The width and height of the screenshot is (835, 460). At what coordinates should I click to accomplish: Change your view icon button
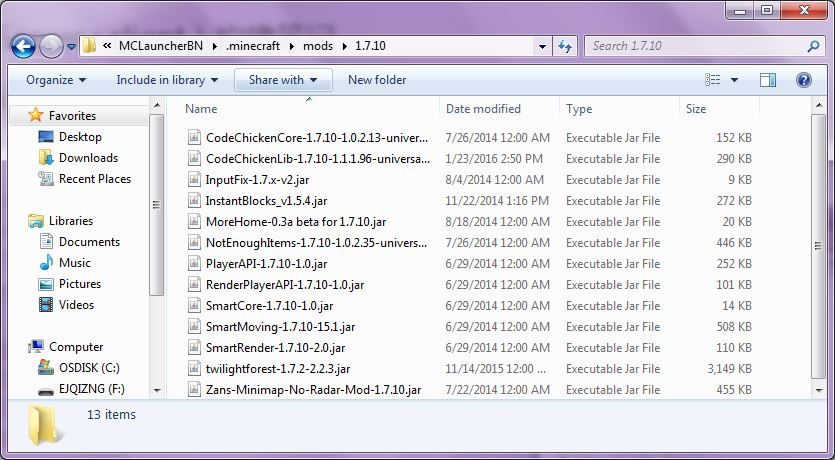(x=713, y=80)
